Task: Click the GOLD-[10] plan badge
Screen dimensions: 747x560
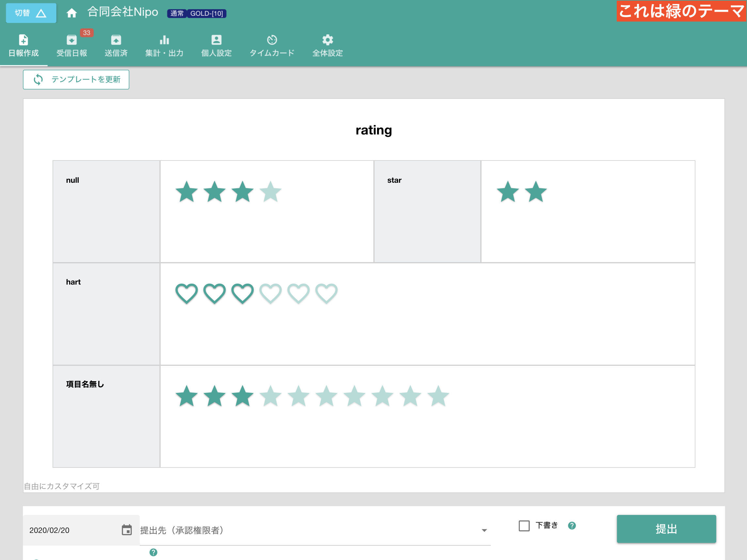Action: click(207, 13)
